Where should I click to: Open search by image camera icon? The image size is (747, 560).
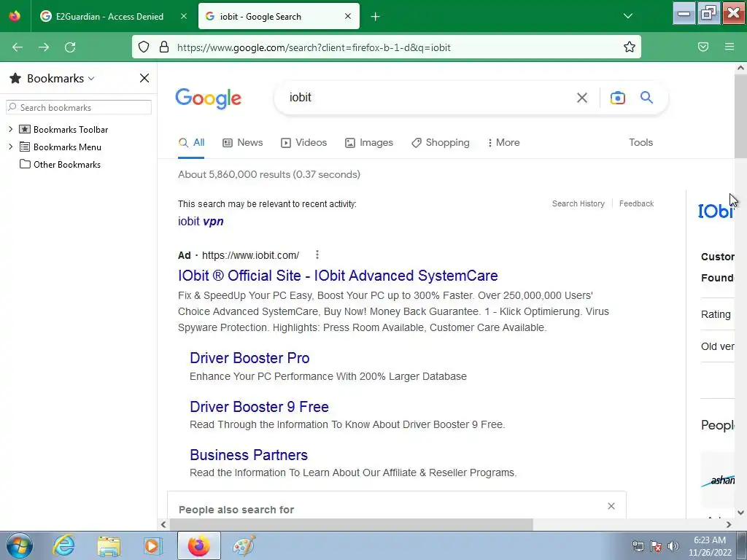617,98
